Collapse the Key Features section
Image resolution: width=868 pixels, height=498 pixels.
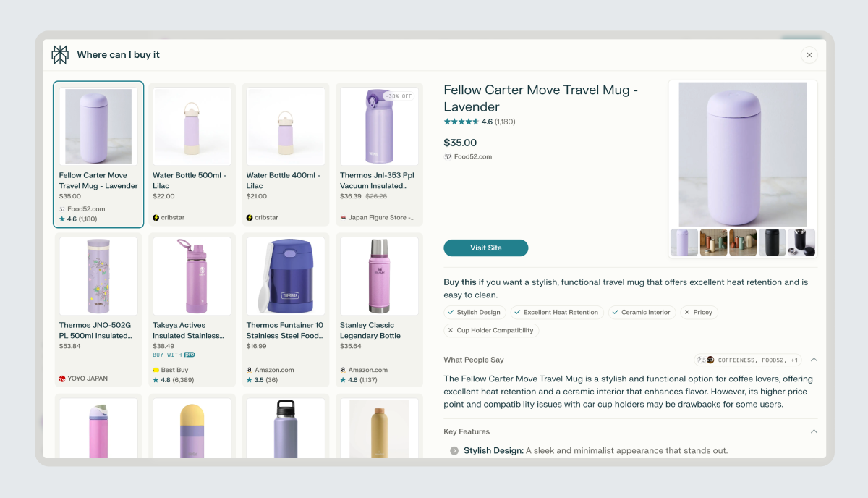[x=814, y=431]
